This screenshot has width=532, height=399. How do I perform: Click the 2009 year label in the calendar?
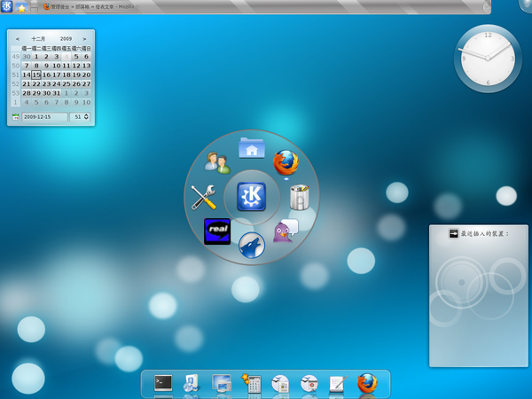tap(66, 39)
